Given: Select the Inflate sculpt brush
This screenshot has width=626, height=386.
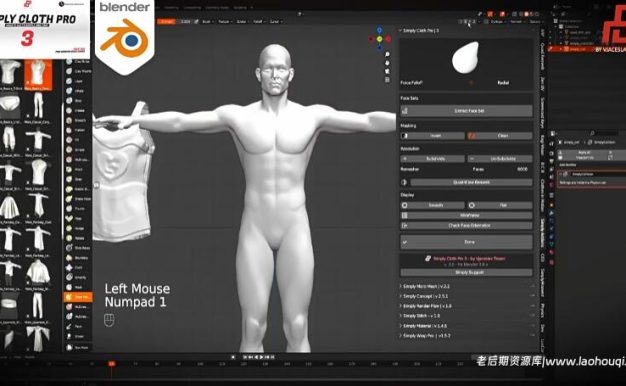Looking at the screenshot, I should [x=78, y=91].
